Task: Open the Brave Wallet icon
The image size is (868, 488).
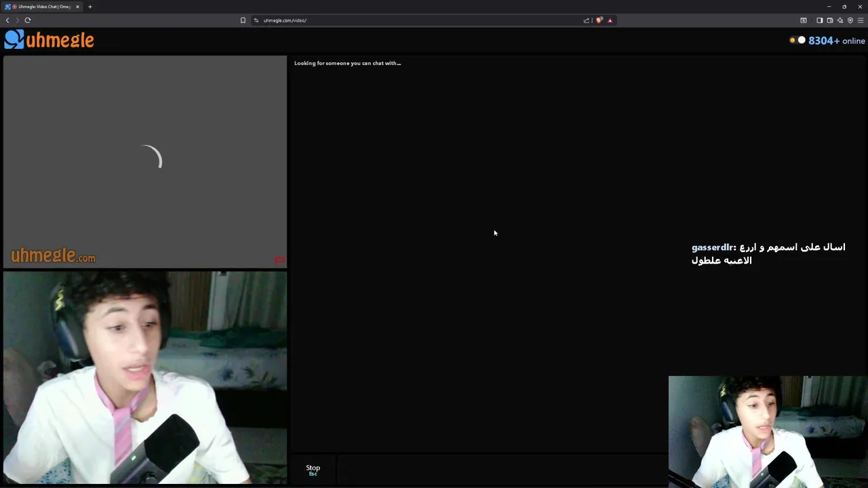Action: (829, 20)
